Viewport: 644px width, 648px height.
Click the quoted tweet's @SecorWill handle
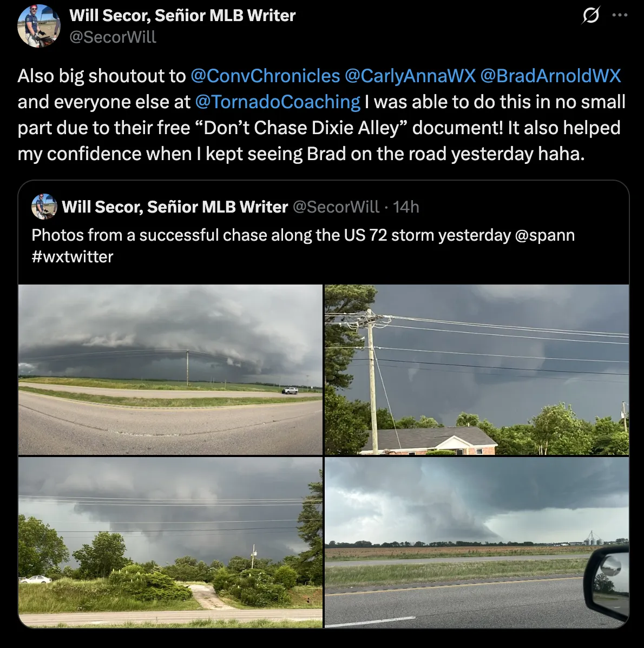(x=336, y=207)
